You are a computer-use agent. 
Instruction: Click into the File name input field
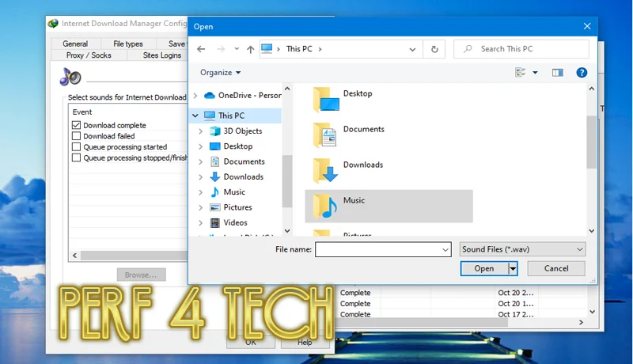pyautogui.click(x=377, y=249)
